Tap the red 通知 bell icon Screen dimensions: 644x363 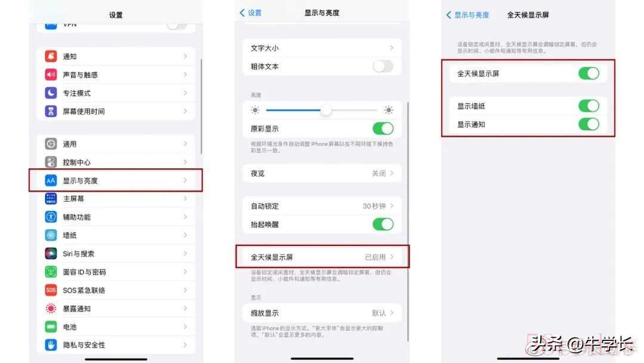51,56
